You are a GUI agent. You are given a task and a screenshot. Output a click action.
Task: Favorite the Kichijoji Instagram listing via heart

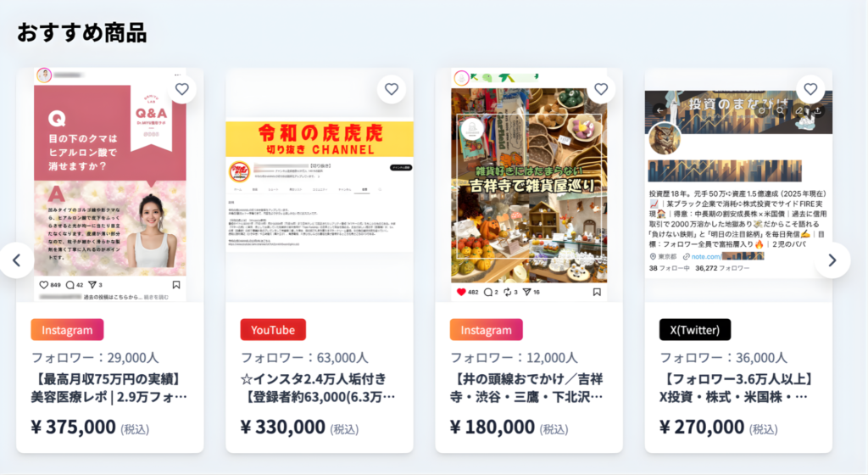tap(601, 89)
